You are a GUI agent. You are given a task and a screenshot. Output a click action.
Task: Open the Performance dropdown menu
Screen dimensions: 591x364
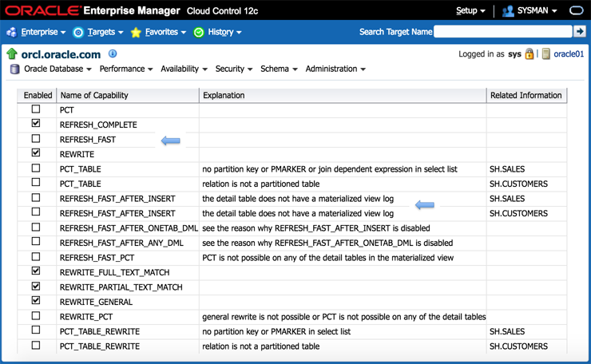[x=126, y=69]
